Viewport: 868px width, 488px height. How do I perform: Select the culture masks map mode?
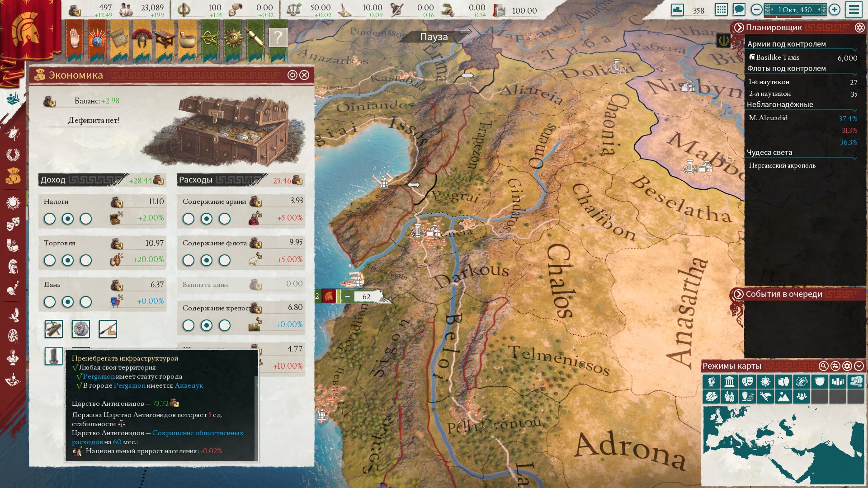(x=747, y=381)
